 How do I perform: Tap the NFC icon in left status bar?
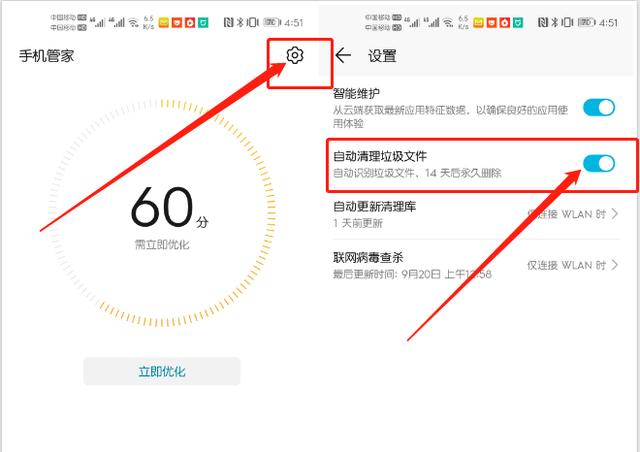[229, 22]
